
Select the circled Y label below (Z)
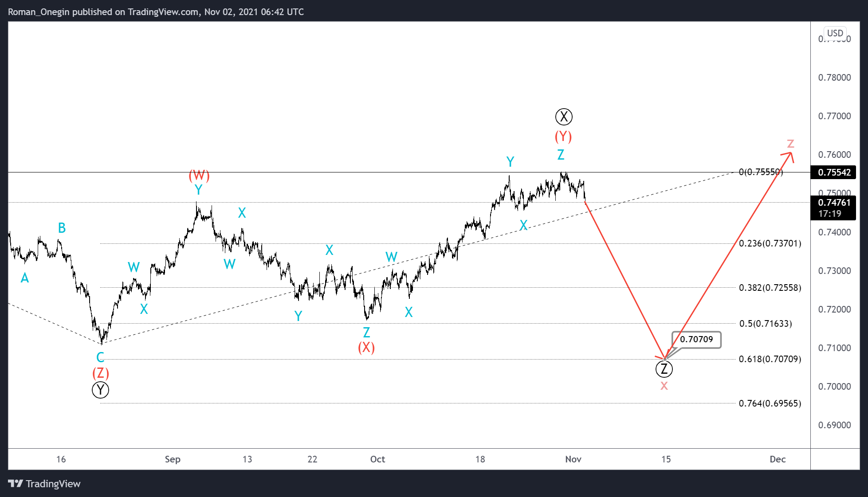[x=100, y=390]
